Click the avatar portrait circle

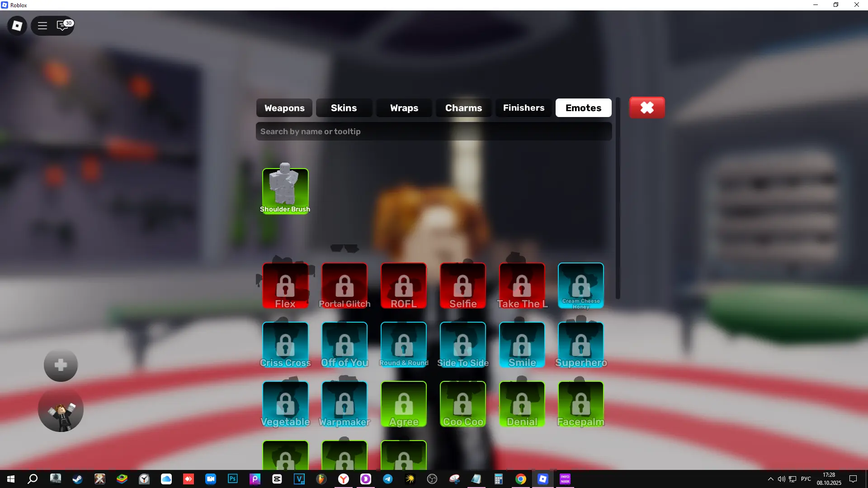coord(61,410)
